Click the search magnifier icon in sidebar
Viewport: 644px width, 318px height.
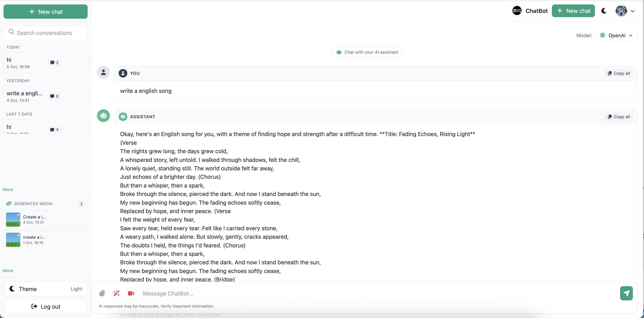coord(11,32)
